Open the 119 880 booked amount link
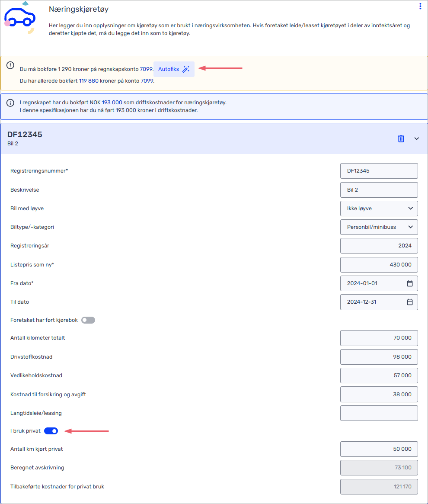This screenshot has width=428, height=504. coord(89,80)
